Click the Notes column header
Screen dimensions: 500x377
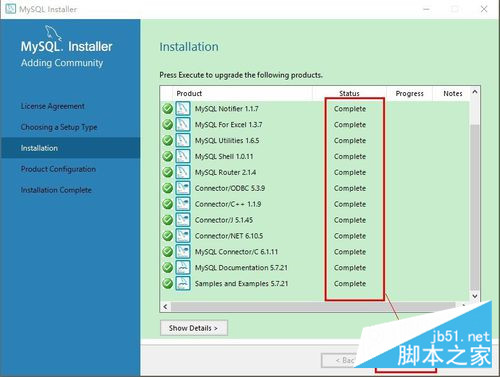click(453, 93)
